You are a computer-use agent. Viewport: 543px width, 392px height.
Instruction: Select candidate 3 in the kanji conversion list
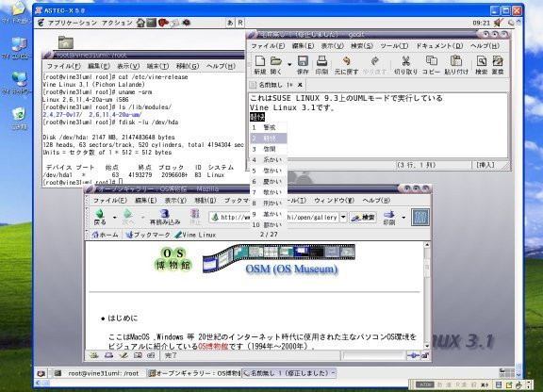click(269, 149)
